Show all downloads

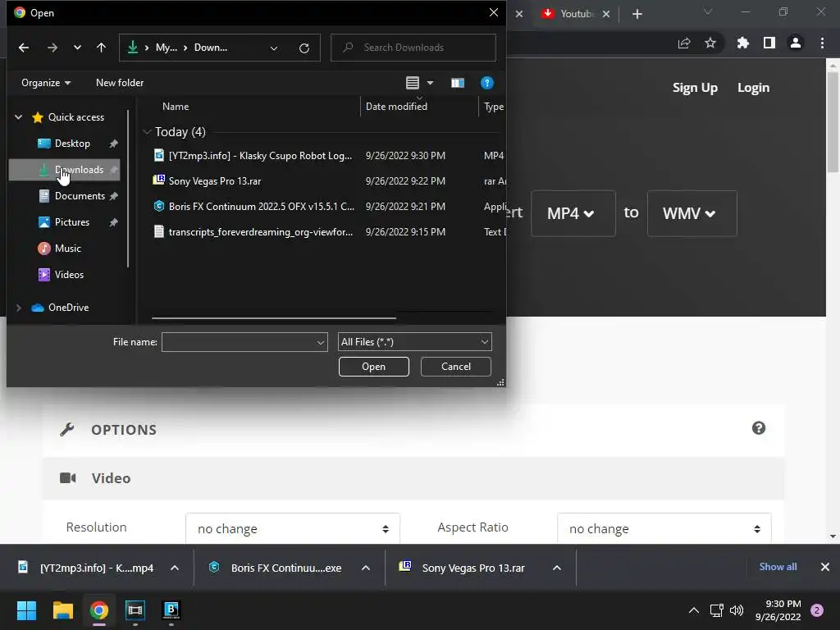coord(778,567)
